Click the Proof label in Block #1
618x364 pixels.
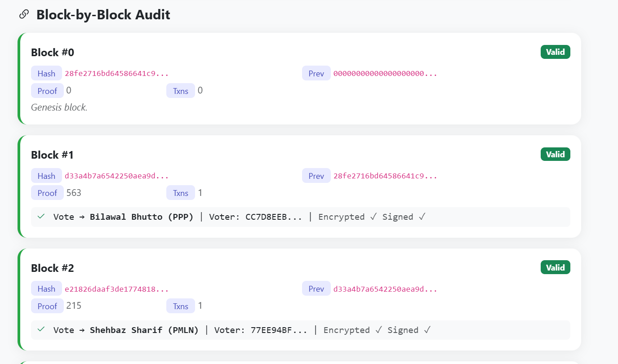(47, 193)
